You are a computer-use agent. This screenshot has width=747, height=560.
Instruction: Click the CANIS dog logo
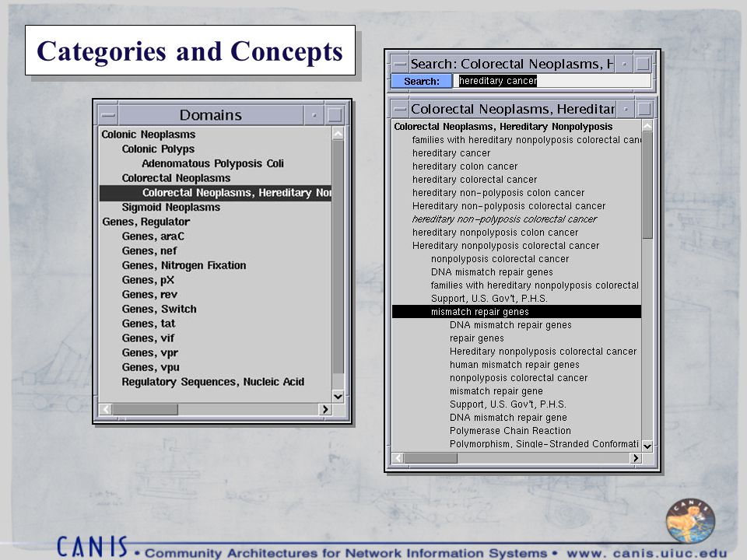[690, 520]
